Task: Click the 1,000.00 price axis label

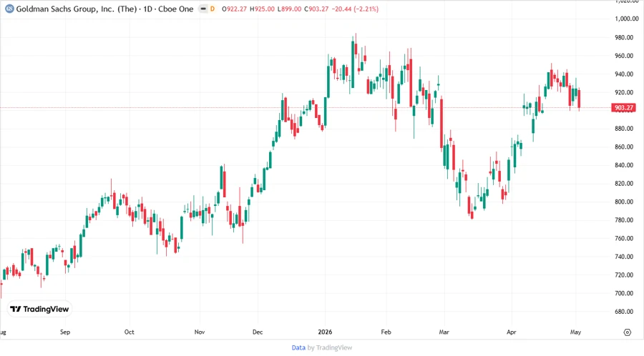Action: [x=627, y=19]
